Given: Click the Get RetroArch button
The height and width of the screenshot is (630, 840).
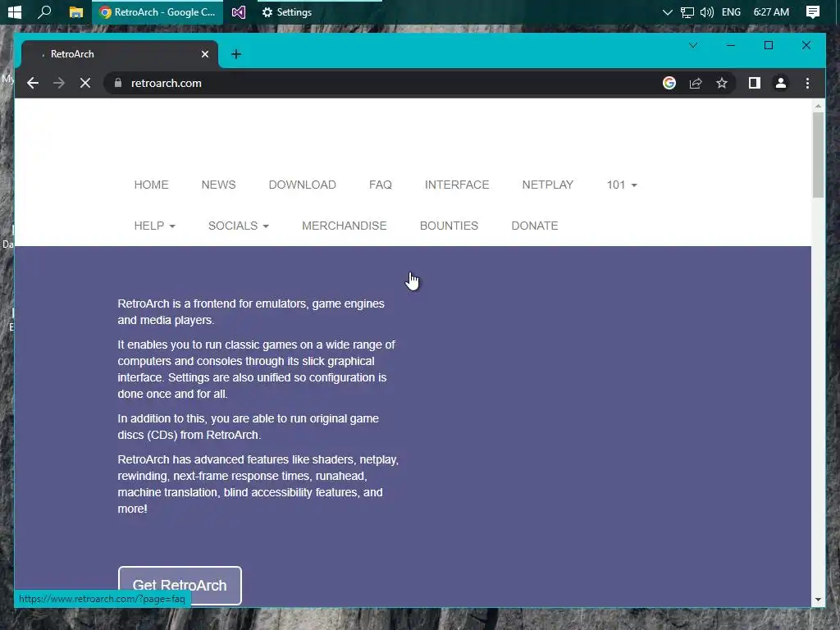Looking at the screenshot, I should [180, 585].
